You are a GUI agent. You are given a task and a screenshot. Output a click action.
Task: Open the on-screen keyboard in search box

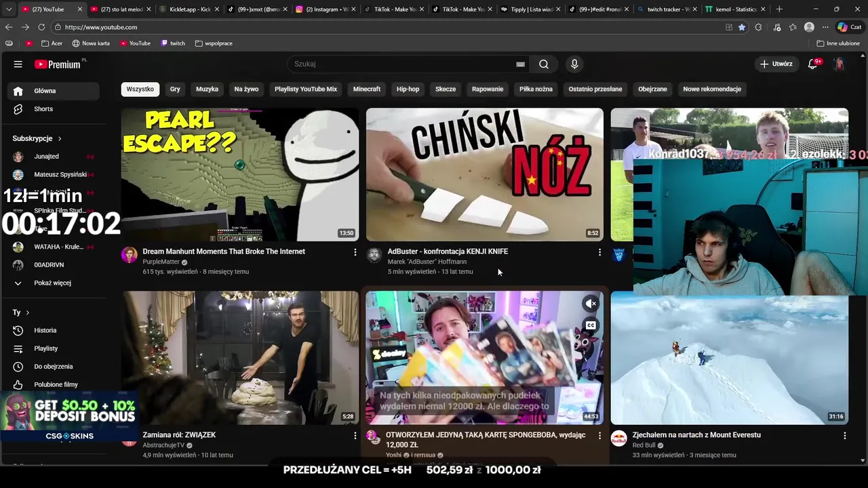click(520, 64)
